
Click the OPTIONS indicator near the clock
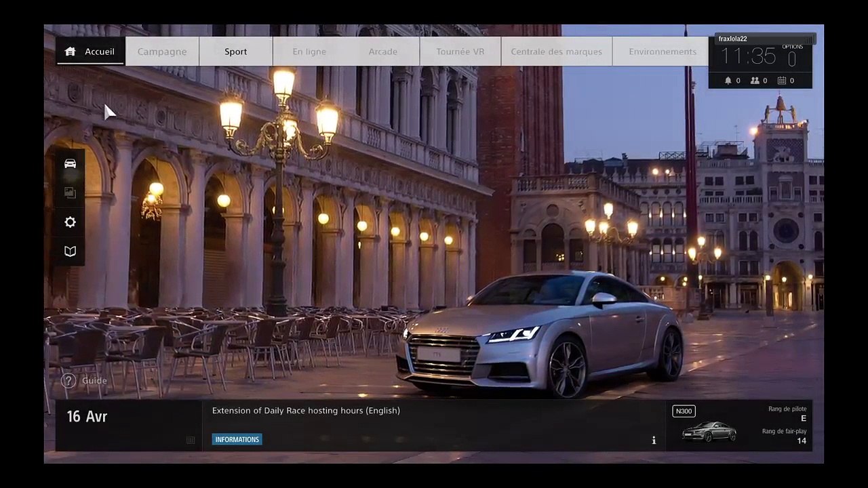pyautogui.click(x=792, y=47)
